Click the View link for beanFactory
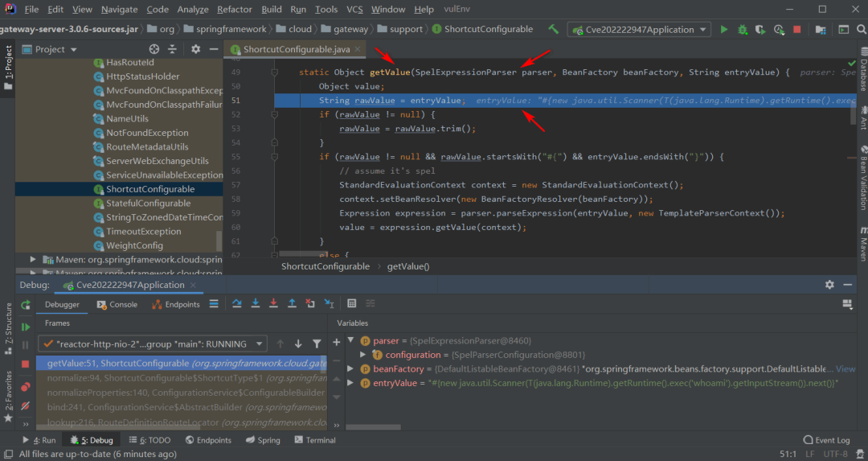 845,368
